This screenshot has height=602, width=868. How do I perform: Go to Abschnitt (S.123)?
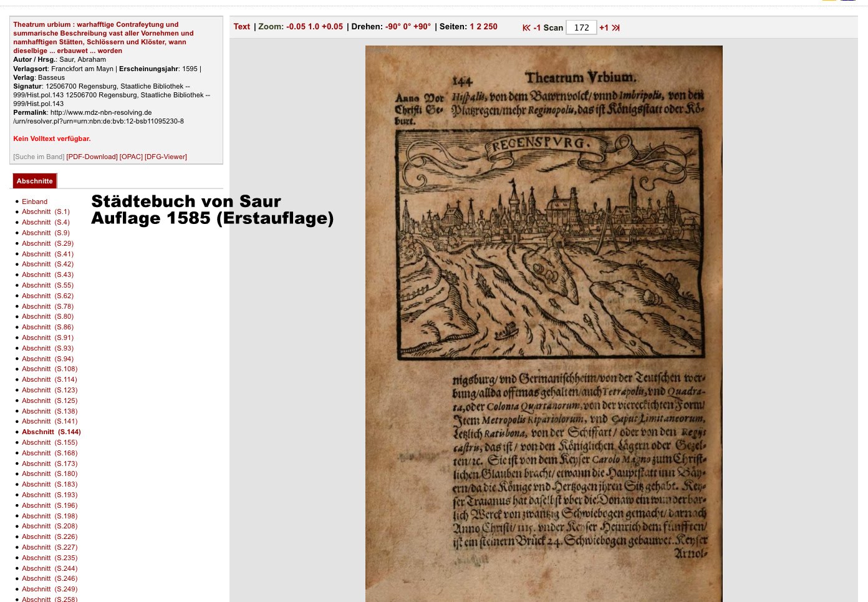point(50,391)
